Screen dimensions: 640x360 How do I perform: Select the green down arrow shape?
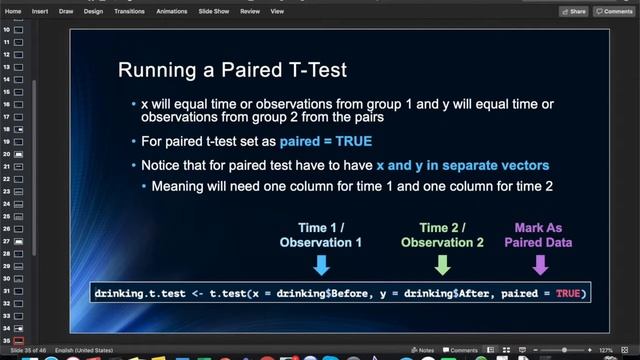pos(442,265)
